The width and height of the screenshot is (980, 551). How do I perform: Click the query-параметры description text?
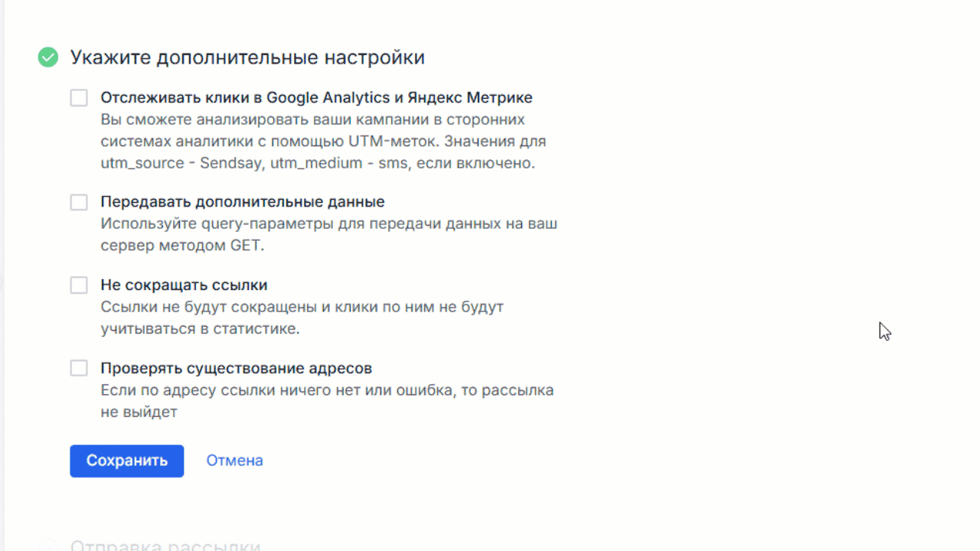(x=328, y=224)
